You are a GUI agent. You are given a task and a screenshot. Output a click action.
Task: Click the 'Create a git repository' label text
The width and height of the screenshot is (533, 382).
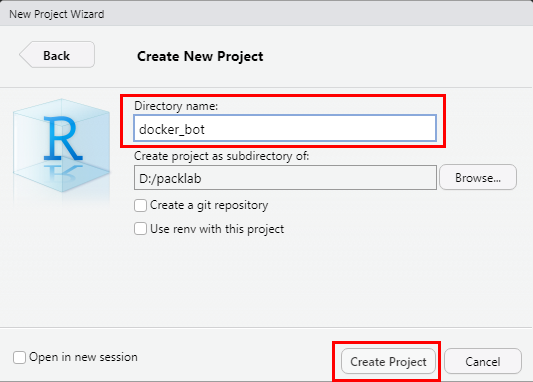pyautogui.click(x=209, y=205)
